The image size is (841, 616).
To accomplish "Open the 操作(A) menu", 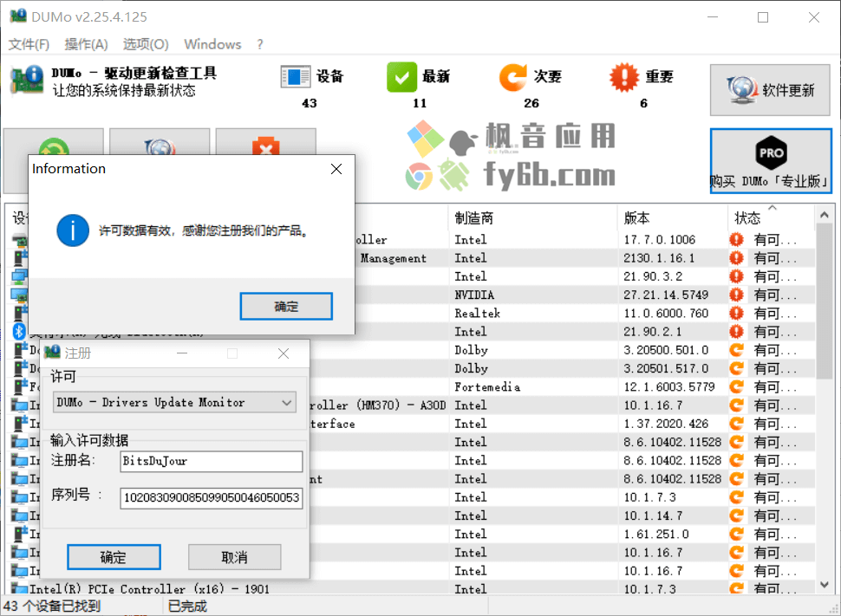I will tap(86, 44).
